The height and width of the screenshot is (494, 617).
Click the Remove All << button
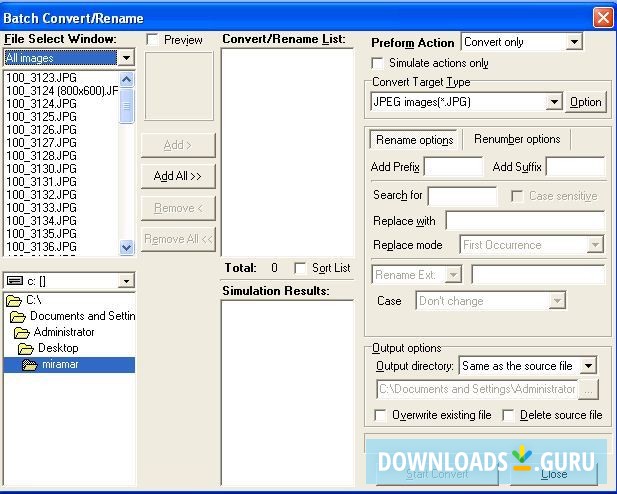pyautogui.click(x=178, y=239)
